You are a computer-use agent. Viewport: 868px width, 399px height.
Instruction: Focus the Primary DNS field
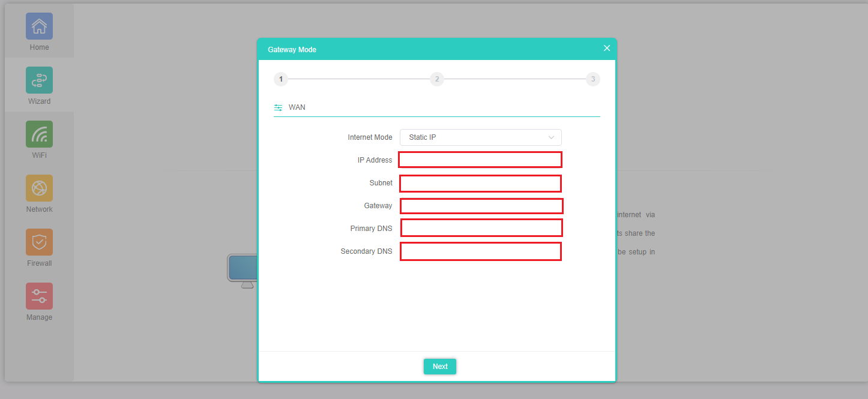pyautogui.click(x=481, y=228)
